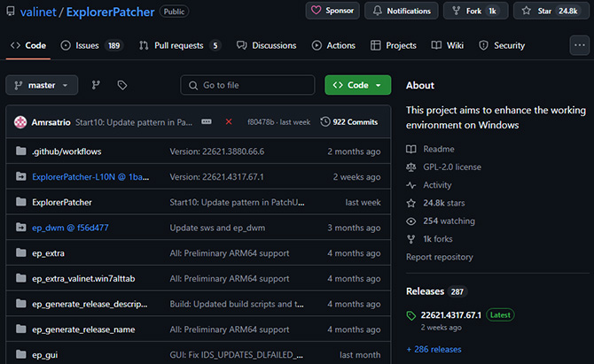Open the valinet owner link
This screenshot has width=594, height=364.
pyautogui.click(x=38, y=12)
